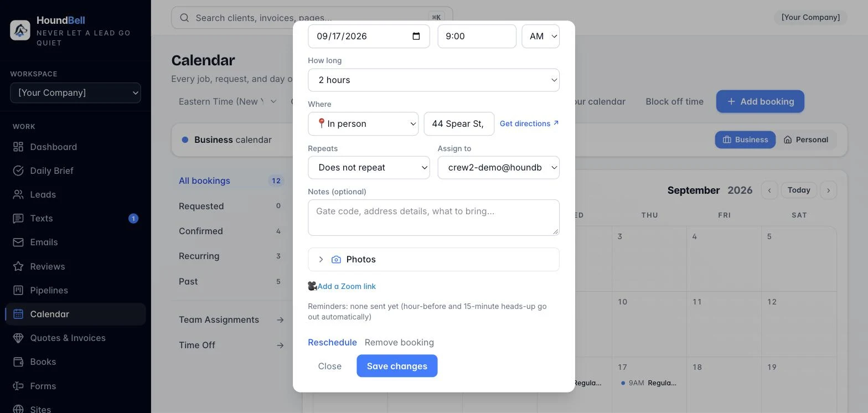This screenshot has height=413, width=868.
Task: Click the camera icon beside Photos
Action: pyautogui.click(x=336, y=260)
